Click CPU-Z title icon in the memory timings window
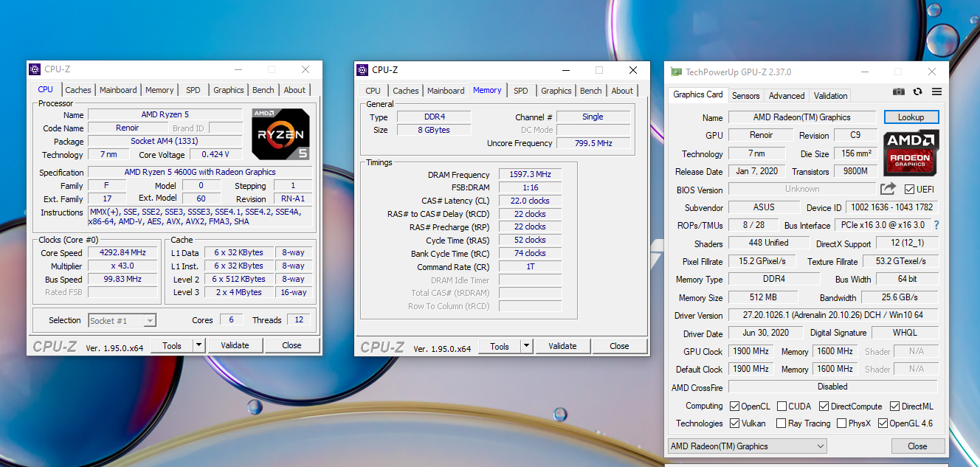Viewport: 980px width, 467px height. click(x=362, y=70)
